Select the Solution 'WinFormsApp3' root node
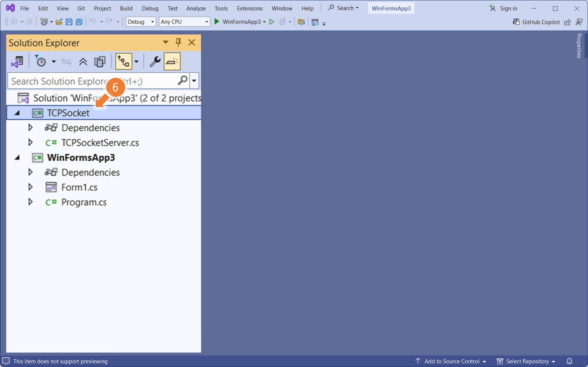 (x=117, y=98)
